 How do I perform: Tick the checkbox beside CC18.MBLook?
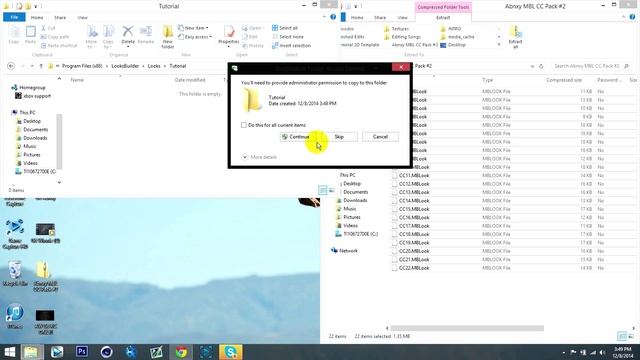click(394, 234)
